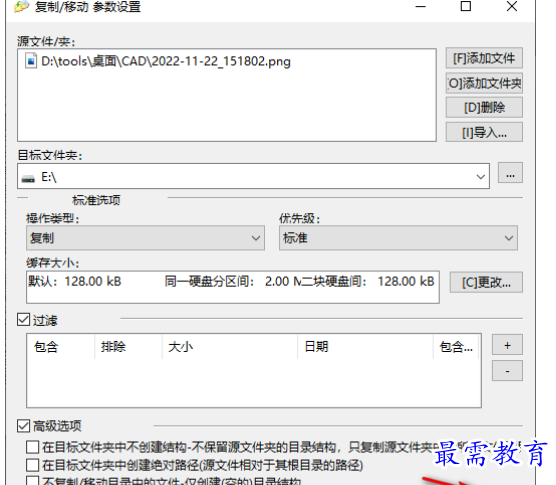
Task: Remove a filter with - button
Action: coord(507,371)
